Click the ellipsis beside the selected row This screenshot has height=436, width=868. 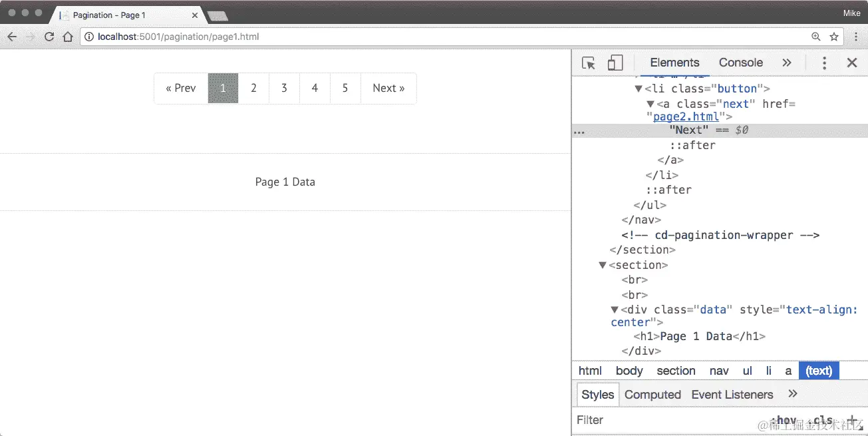(x=579, y=131)
